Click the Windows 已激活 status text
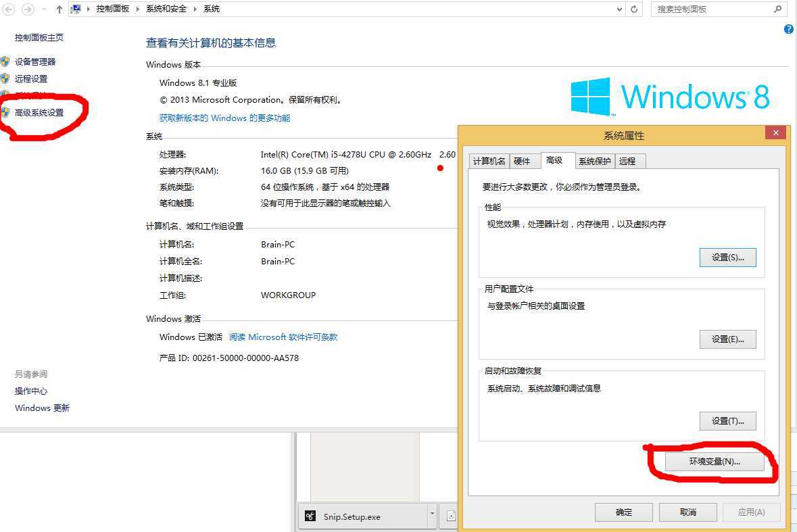Viewport: 797px width, 532px height. click(191, 337)
